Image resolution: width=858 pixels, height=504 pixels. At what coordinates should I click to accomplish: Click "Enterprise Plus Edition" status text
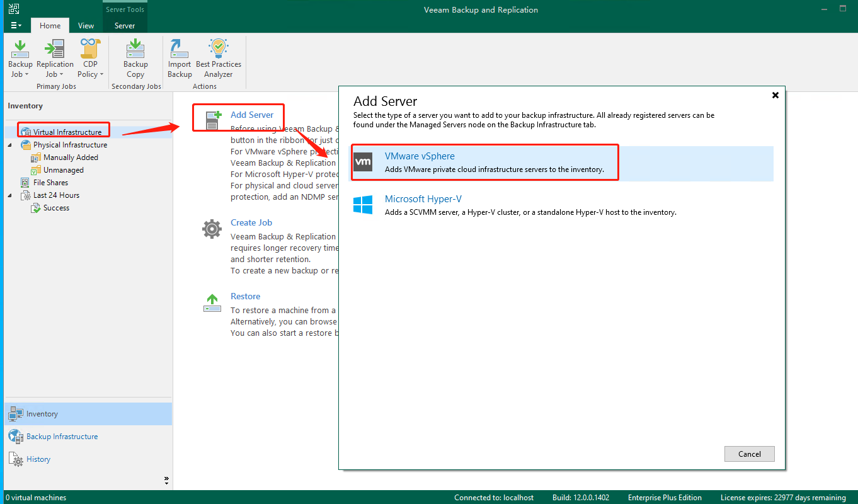[x=665, y=498]
